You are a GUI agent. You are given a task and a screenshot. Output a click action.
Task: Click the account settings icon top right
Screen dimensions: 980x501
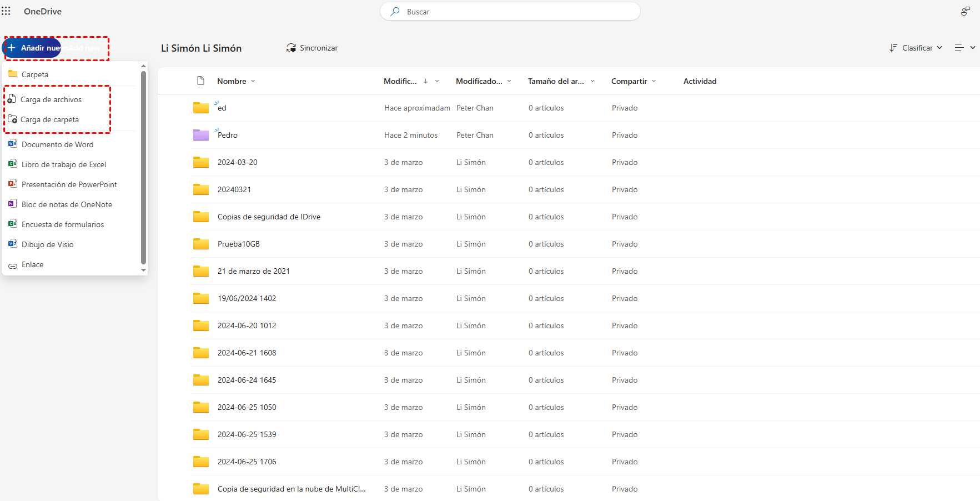[x=966, y=11]
